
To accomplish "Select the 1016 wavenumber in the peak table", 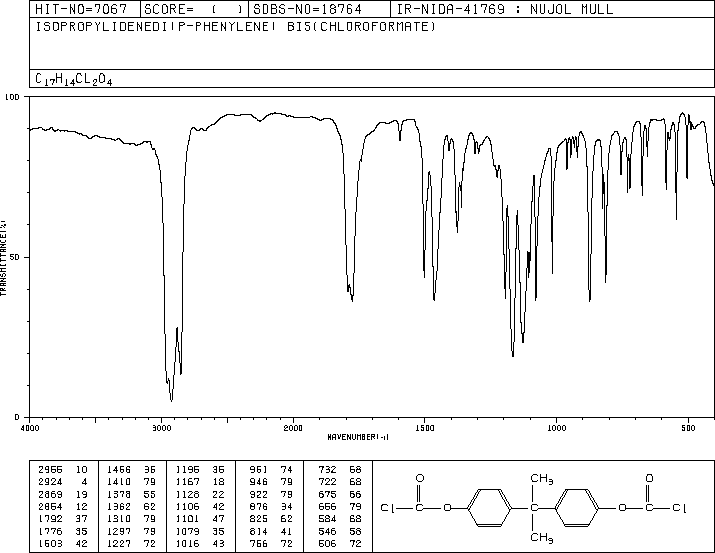I will [187, 543].
